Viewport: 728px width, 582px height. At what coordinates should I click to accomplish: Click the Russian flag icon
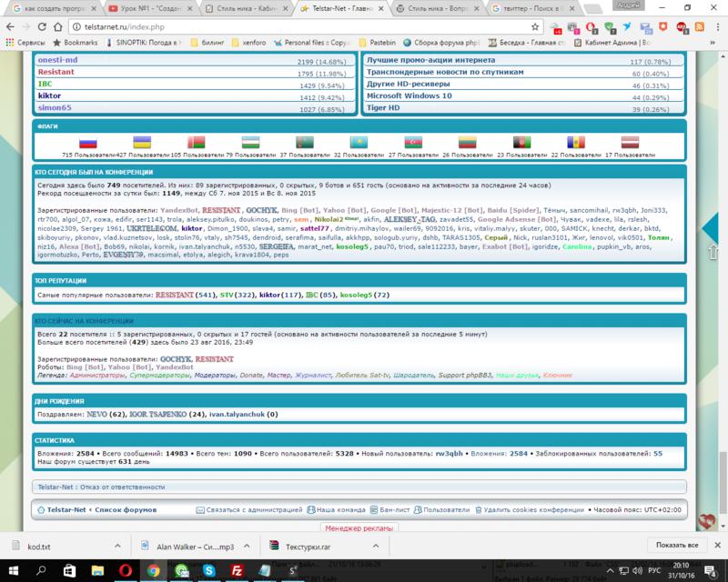(87, 143)
